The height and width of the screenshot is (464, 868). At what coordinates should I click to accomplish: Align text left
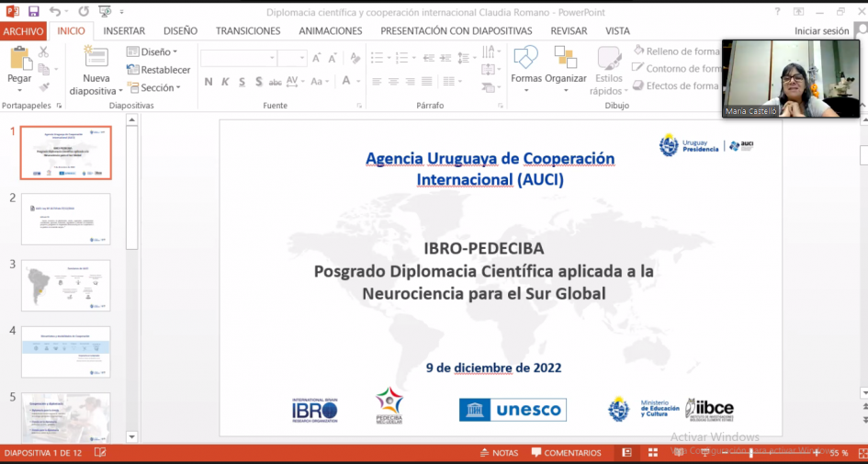point(377,82)
